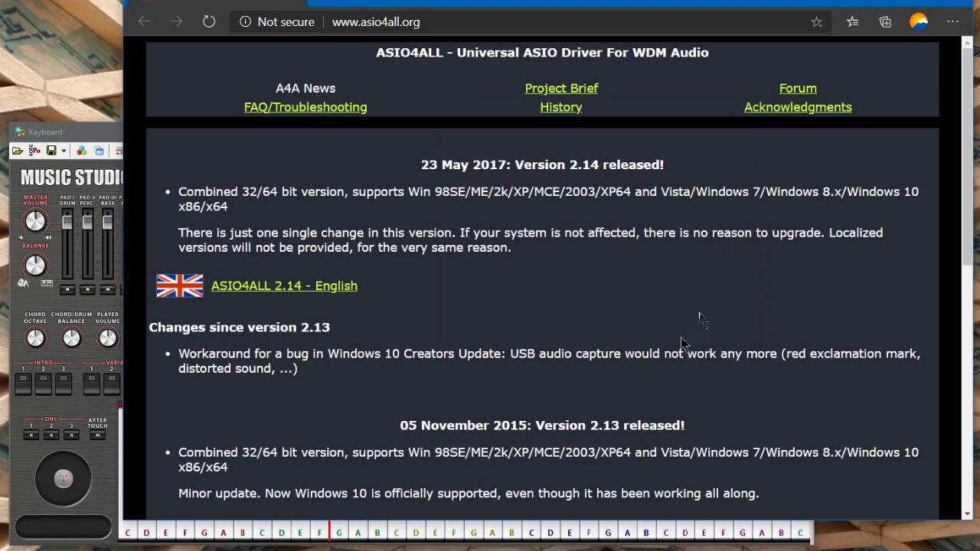Click the 'Keyboard' window title

point(45,132)
